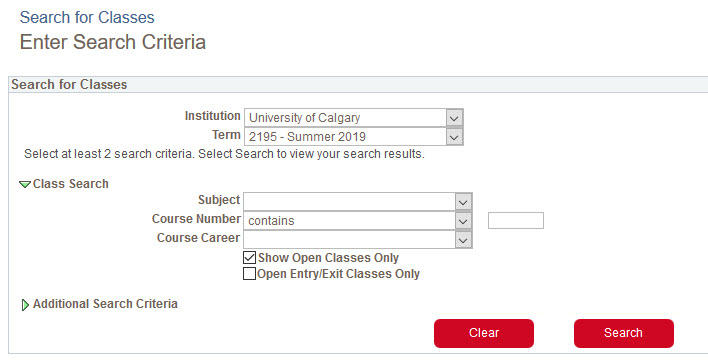Open the University of Calgary institution field
The width and height of the screenshot is (708, 364).
(x=354, y=118)
